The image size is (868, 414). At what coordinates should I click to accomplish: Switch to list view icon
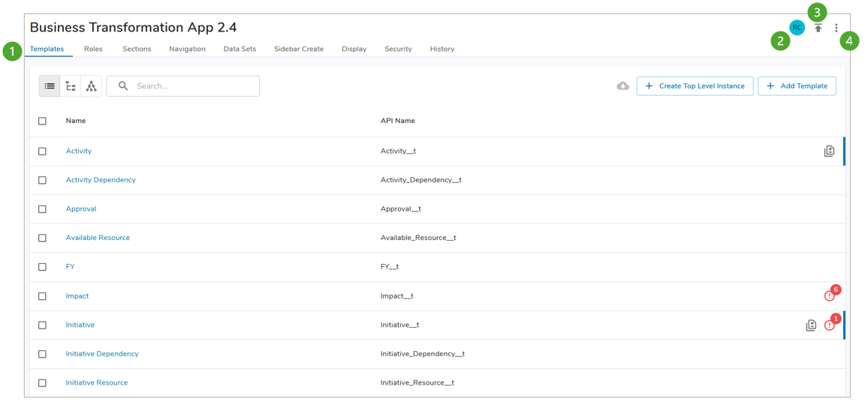[50, 86]
